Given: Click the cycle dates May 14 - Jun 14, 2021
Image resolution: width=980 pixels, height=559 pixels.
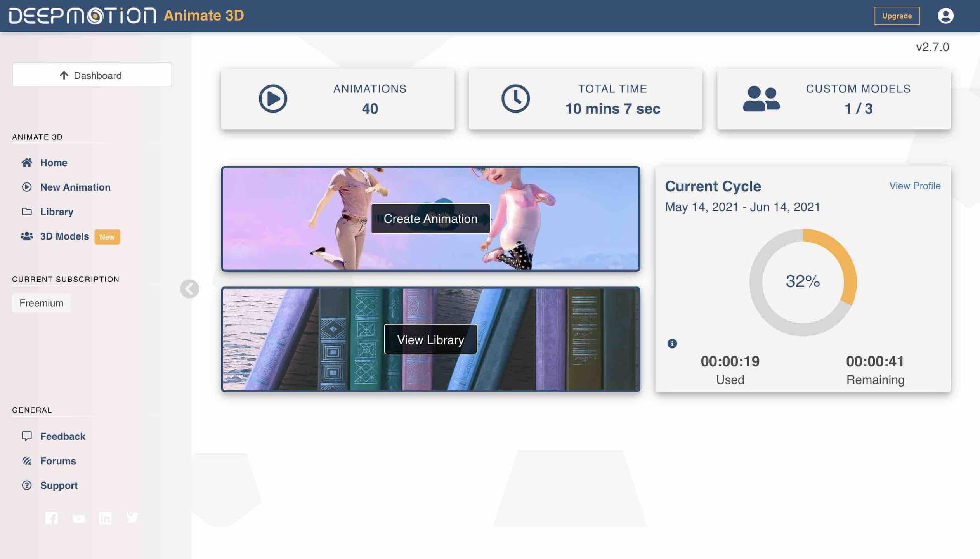Looking at the screenshot, I should click(x=742, y=207).
